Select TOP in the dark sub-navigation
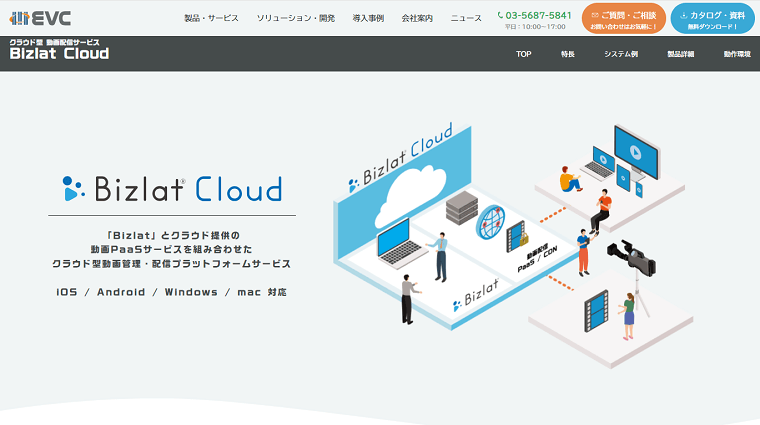 point(523,54)
